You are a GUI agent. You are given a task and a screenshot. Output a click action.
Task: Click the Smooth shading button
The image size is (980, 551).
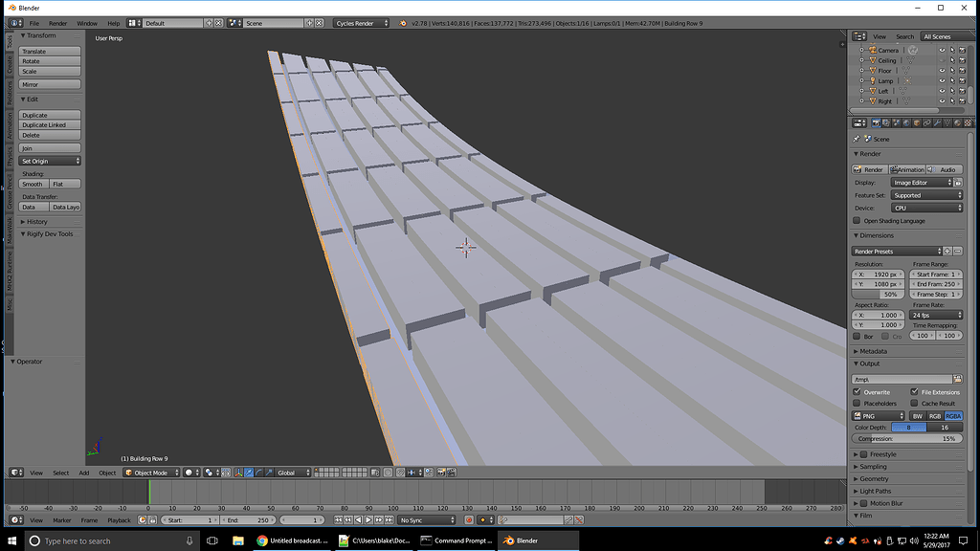click(x=33, y=184)
